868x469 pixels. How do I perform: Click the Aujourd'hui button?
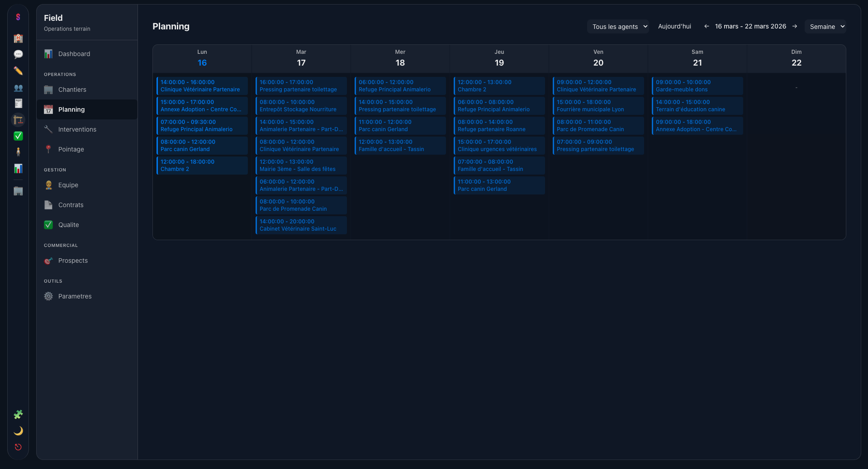coord(674,26)
